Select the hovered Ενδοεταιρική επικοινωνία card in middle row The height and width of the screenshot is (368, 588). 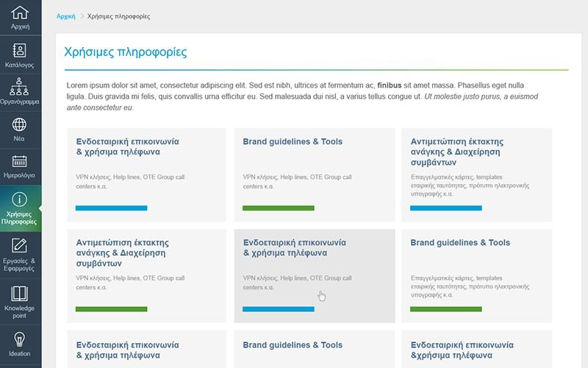[x=314, y=275]
